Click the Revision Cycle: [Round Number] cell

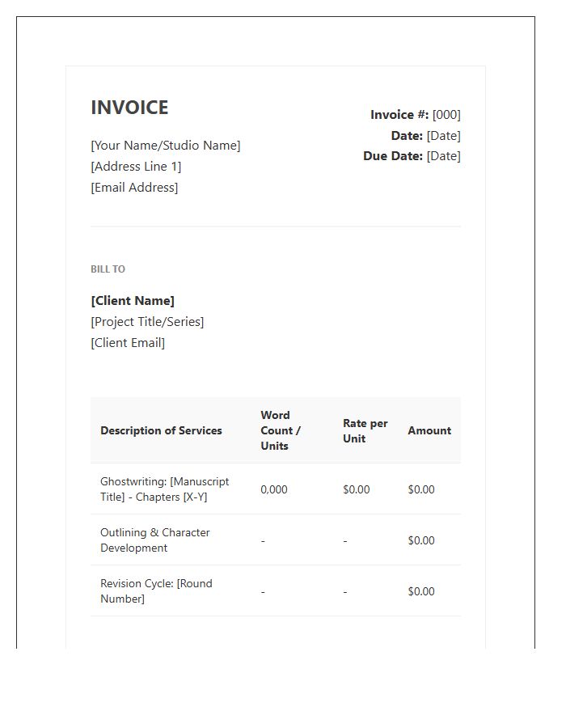pyautogui.click(x=156, y=591)
